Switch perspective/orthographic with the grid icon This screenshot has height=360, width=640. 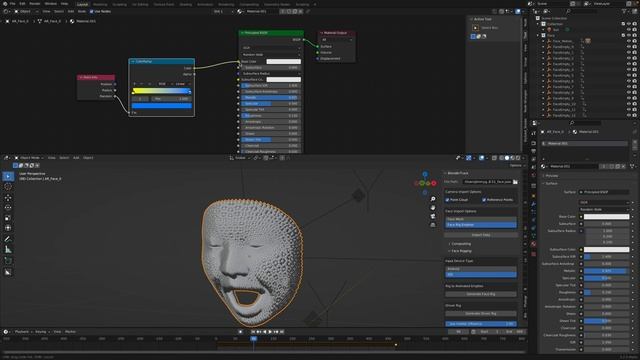[x=433, y=225]
